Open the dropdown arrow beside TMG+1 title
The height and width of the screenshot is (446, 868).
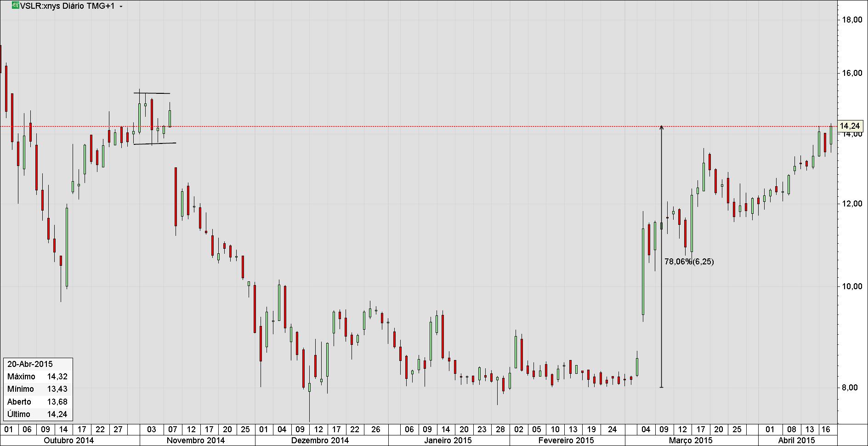click(x=121, y=7)
